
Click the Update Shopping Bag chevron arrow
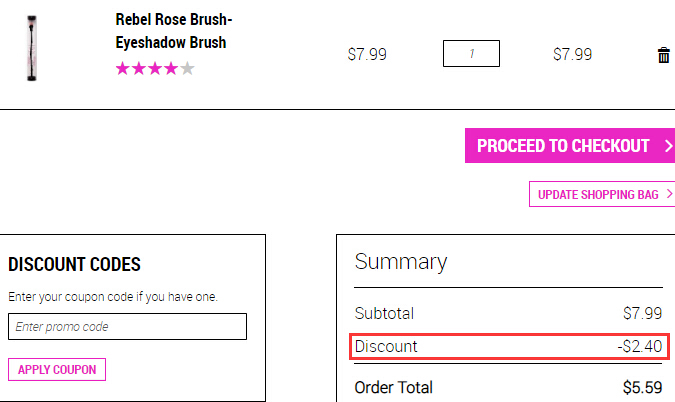click(669, 194)
